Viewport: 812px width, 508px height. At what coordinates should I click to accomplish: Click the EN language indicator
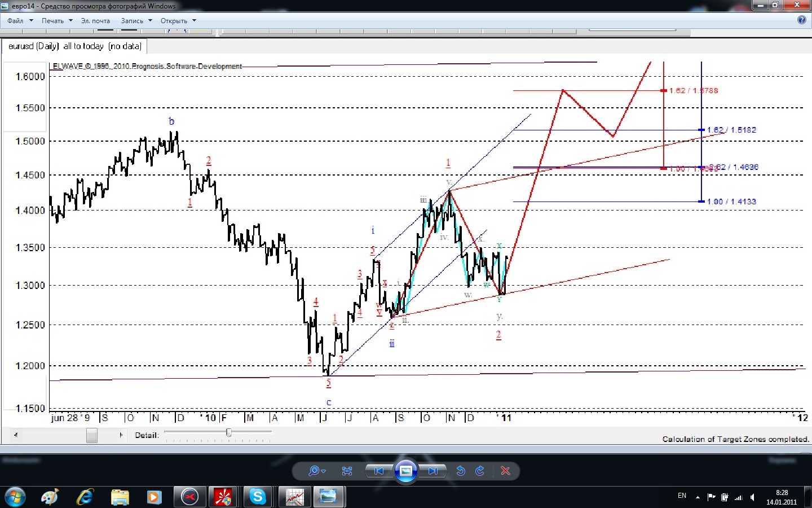pos(682,496)
